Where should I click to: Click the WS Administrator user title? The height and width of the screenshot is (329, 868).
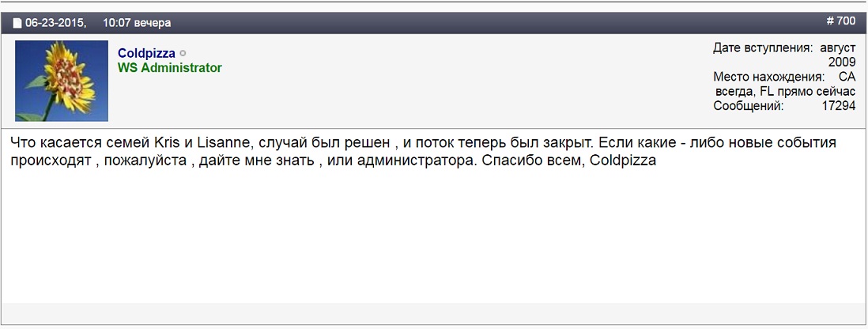pyautogui.click(x=170, y=67)
